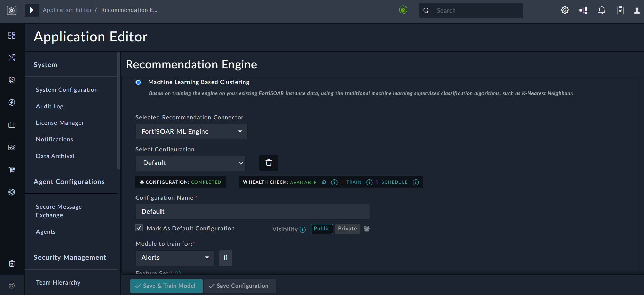The height and width of the screenshot is (295, 644).
Task: Click the green status indicator icon
Action: (x=403, y=10)
